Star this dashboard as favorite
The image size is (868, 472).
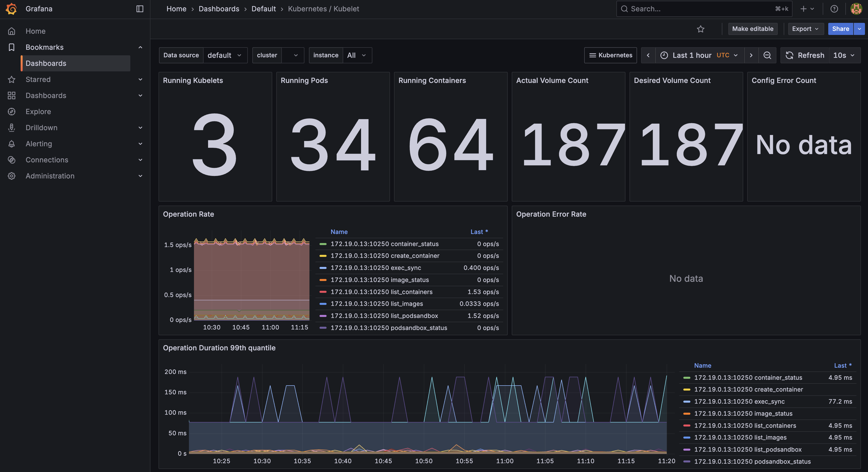pos(700,29)
